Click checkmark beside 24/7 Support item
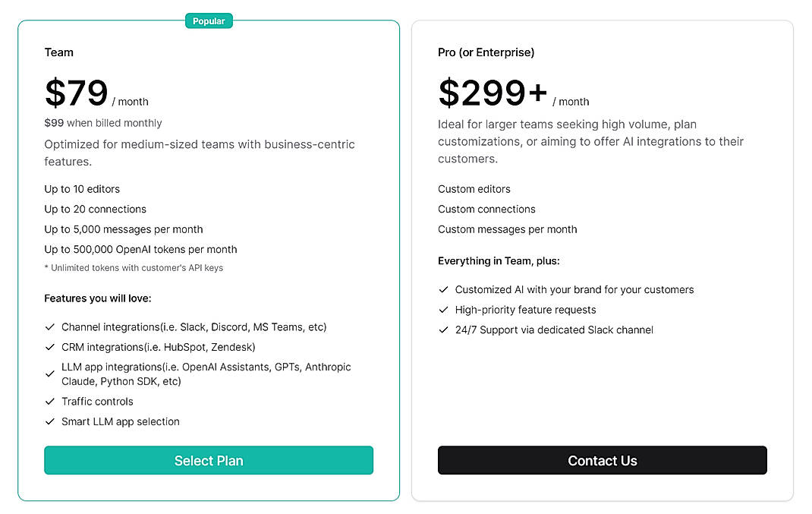The image size is (812, 514). point(444,330)
